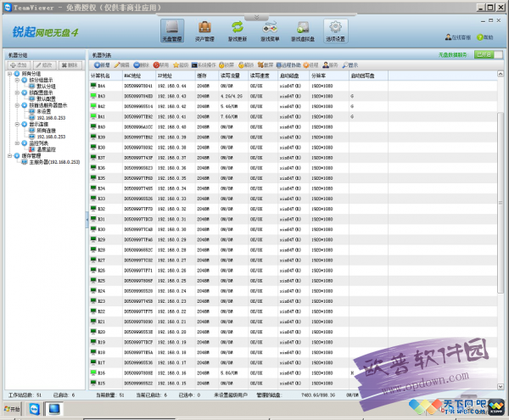Collapse the left panel via the splitter handle
509x420 pixels.
87,220
